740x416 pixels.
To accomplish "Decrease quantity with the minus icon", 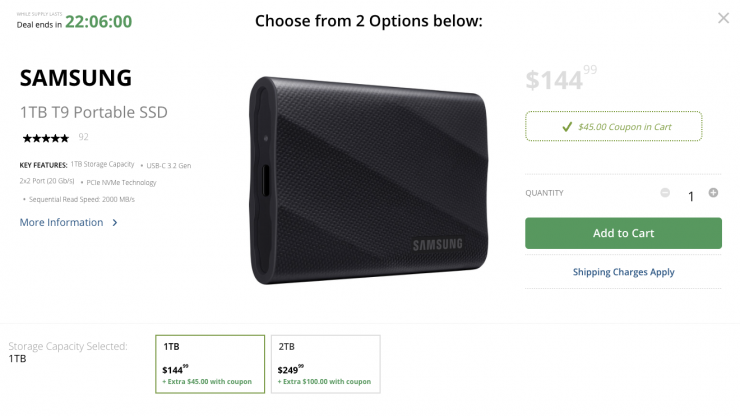I will click(x=666, y=192).
